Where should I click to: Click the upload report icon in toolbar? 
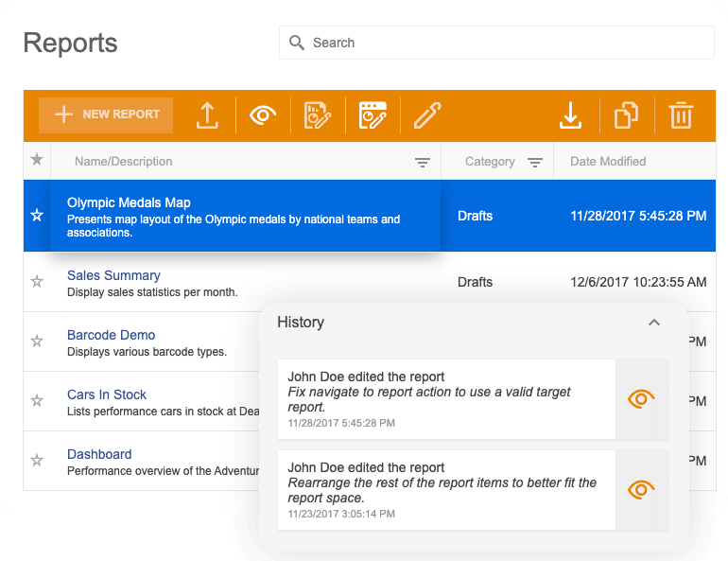click(207, 115)
